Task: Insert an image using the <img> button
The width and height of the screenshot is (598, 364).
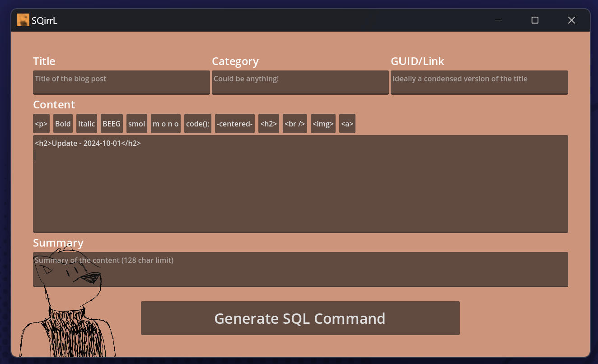Action: (323, 123)
